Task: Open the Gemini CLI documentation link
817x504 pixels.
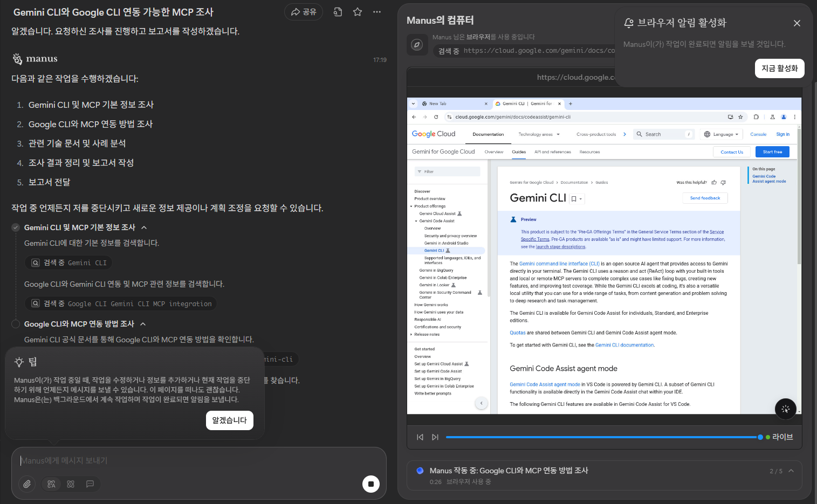Action: tap(624, 345)
